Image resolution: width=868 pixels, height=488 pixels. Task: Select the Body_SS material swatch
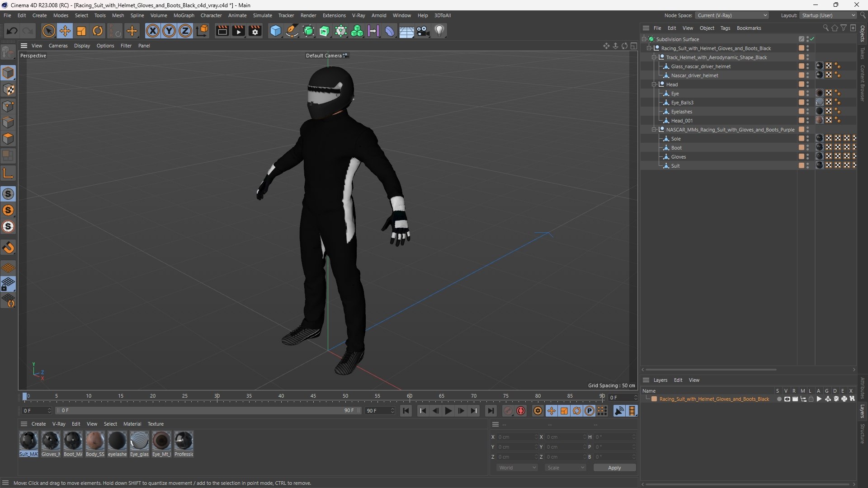point(95,444)
